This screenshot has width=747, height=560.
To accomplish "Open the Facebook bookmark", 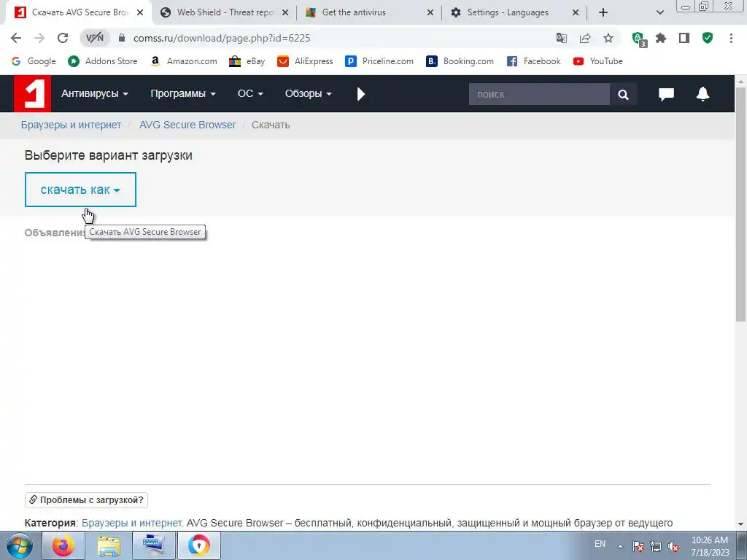I will click(x=533, y=61).
